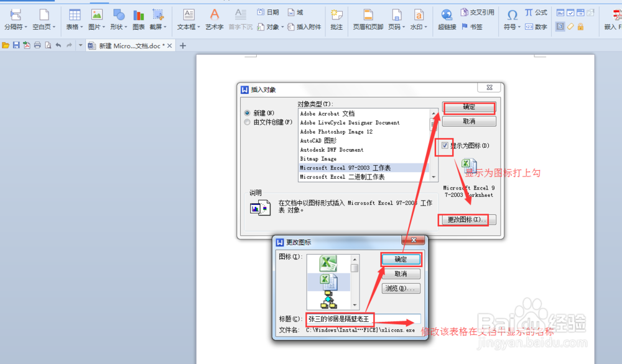Click 确定 in the 插入对象 dialog
622x364 pixels.
pyautogui.click(x=469, y=107)
